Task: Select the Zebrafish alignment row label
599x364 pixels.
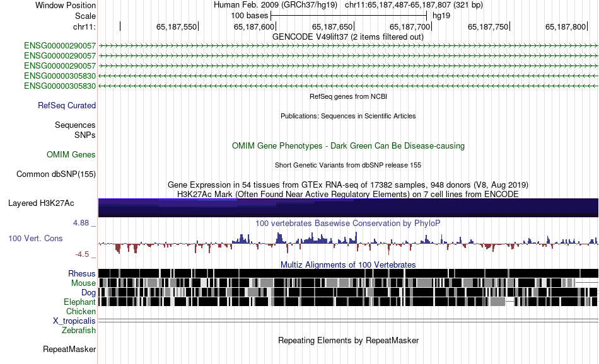Action: click(x=79, y=330)
